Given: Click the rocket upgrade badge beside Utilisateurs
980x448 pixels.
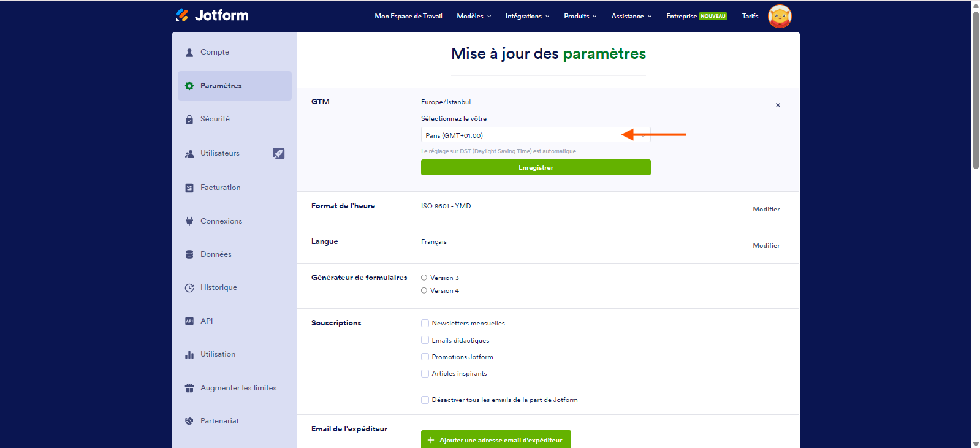Looking at the screenshot, I should pyautogui.click(x=279, y=153).
